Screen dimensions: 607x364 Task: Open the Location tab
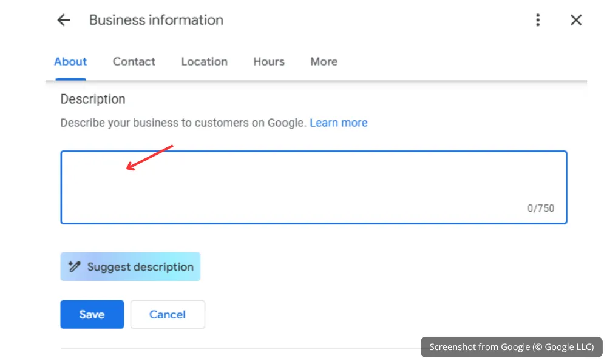point(204,61)
